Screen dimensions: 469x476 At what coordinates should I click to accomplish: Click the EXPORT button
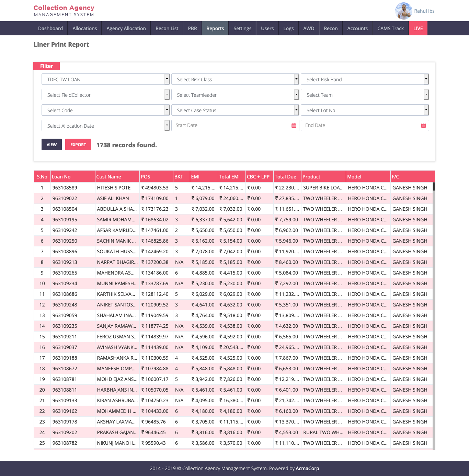78,144
